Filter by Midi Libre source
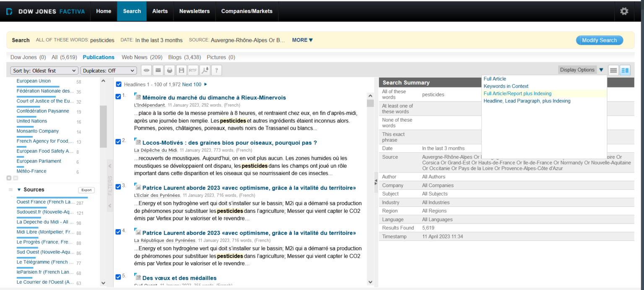Viewport: 644px width, 290px height. pos(46,232)
